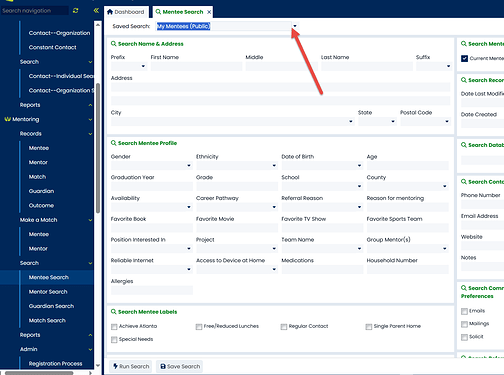Image resolution: width=504 pixels, height=375 pixels.
Task: Open the Saved Search dropdown arrow
Action: coord(295,26)
